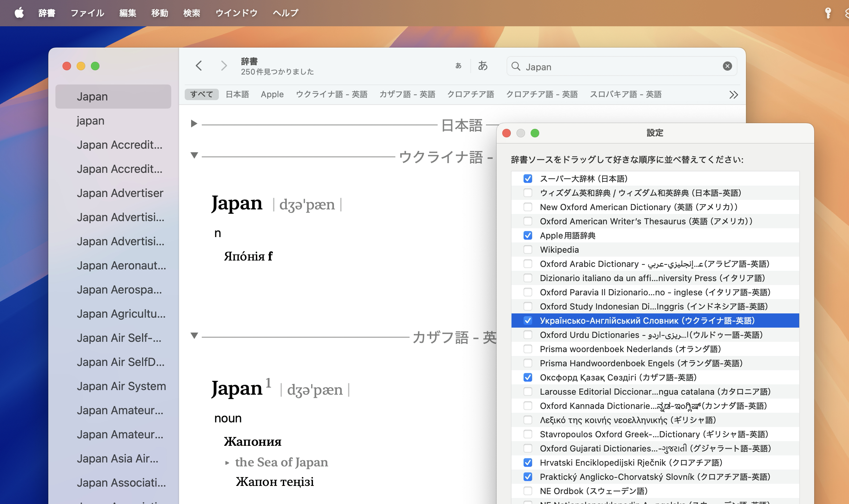Expand the Sea of Japan example
This screenshot has width=849, height=504.
tap(227, 463)
